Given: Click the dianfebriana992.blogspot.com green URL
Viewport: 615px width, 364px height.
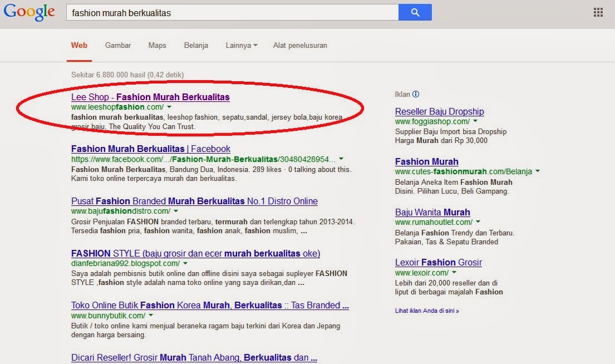Looking at the screenshot, I should pyautogui.click(x=126, y=264).
